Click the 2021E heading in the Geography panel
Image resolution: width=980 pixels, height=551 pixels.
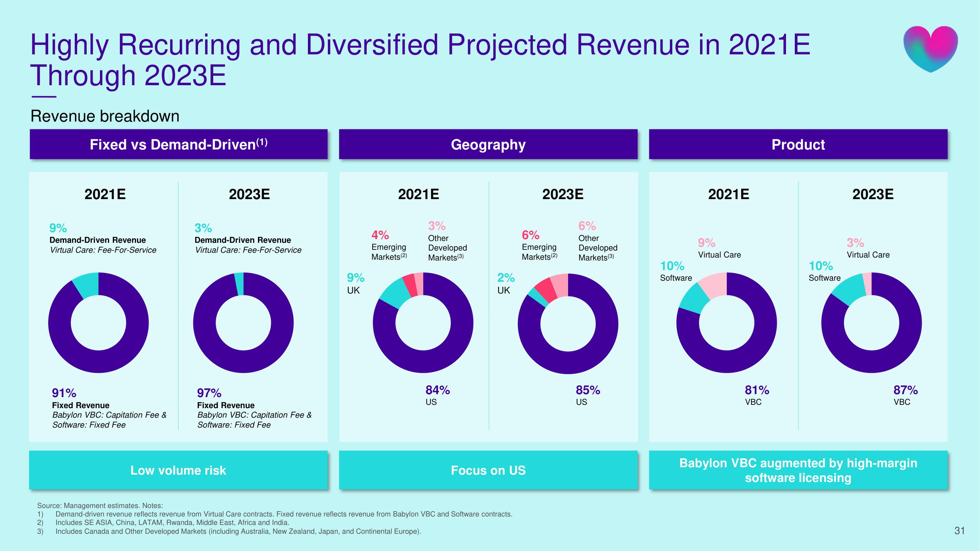(x=419, y=194)
